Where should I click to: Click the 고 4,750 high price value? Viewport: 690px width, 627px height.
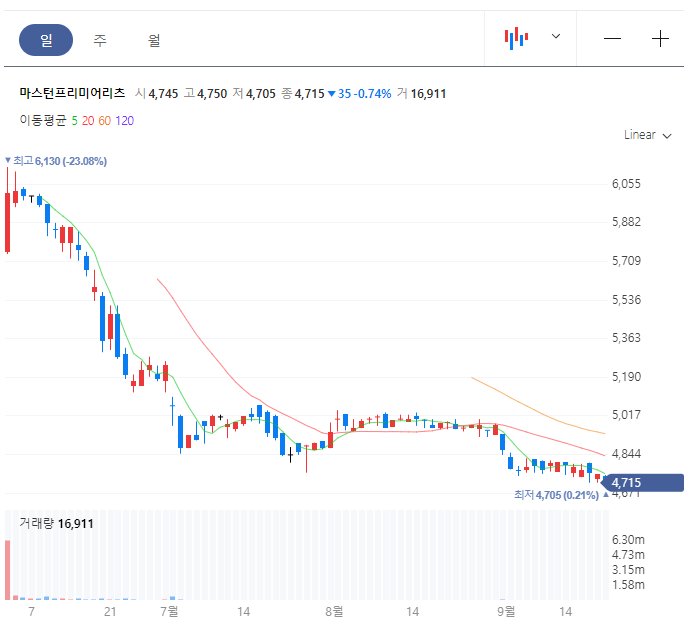[x=206, y=93]
